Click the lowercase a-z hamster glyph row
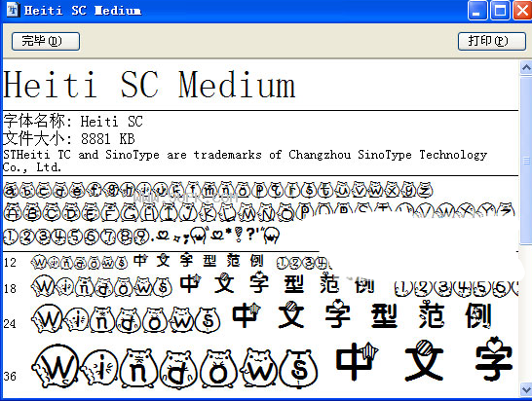The width and height of the screenshot is (532, 401). (x=218, y=190)
